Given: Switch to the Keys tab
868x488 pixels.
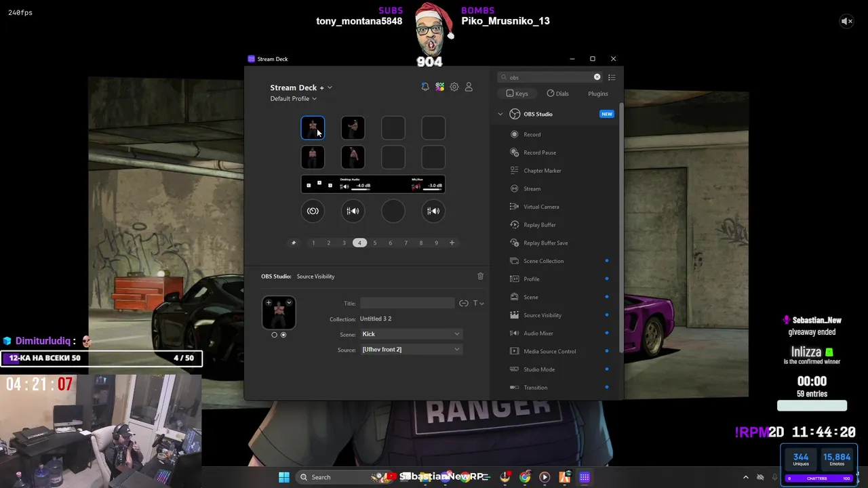Looking at the screenshot, I should click(x=517, y=94).
